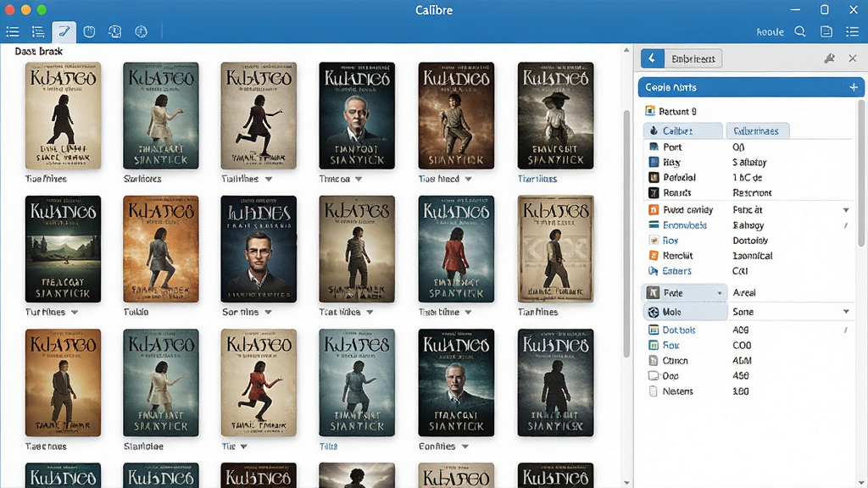This screenshot has width=868, height=488.
Task: Click the orange Rercluit icon
Action: point(654,256)
